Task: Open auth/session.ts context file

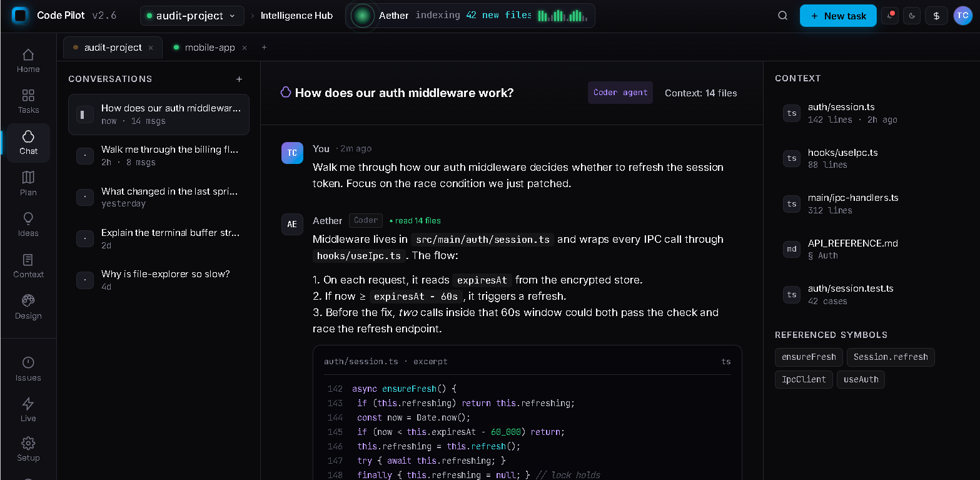Action: click(871, 113)
